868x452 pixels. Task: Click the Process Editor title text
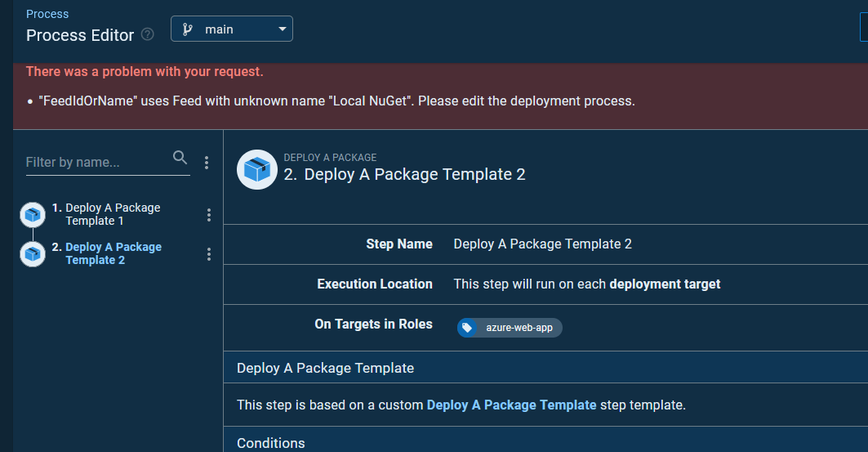pos(80,35)
